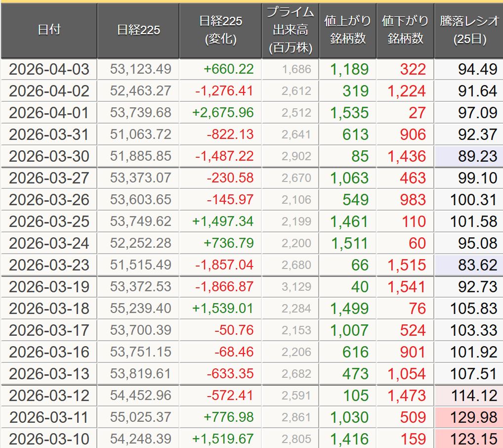503x448 pixels.
Task: Click the プライム出来高 column header
Action: click(x=291, y=30)
